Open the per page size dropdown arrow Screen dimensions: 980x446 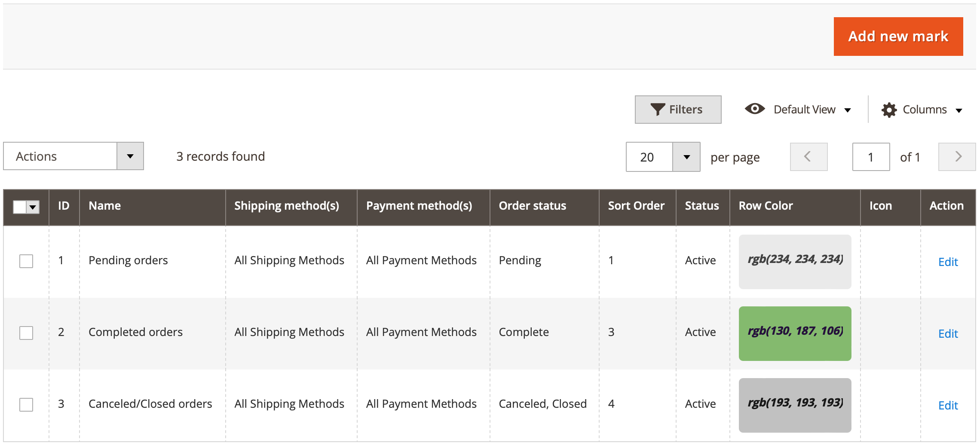coord(686,157)
